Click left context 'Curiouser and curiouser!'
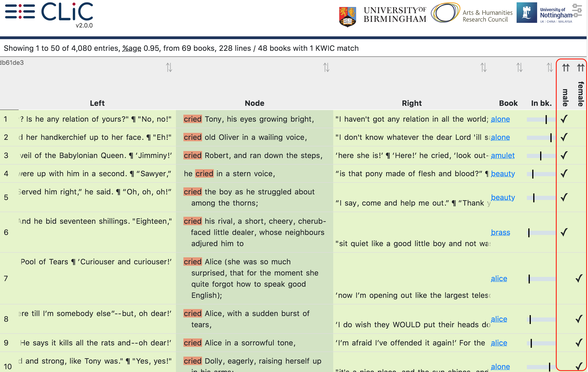 pyautogui.click(x=125, y=262)
